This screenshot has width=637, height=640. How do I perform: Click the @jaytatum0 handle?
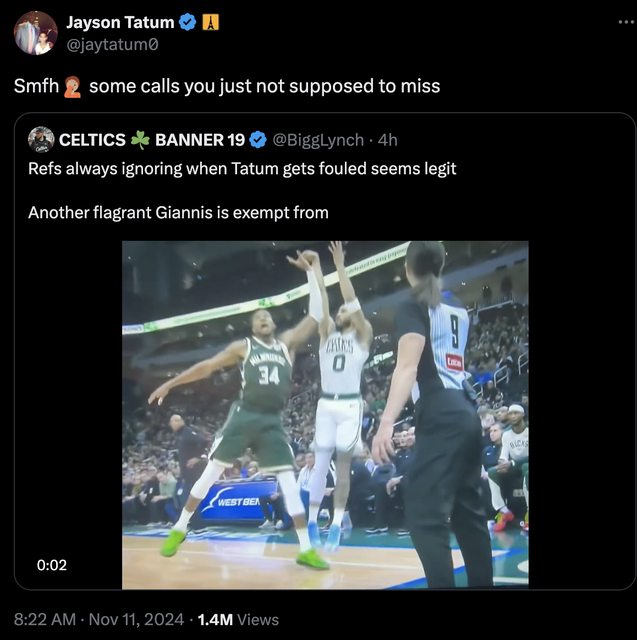pyautogui.click(x=111, y=44)
